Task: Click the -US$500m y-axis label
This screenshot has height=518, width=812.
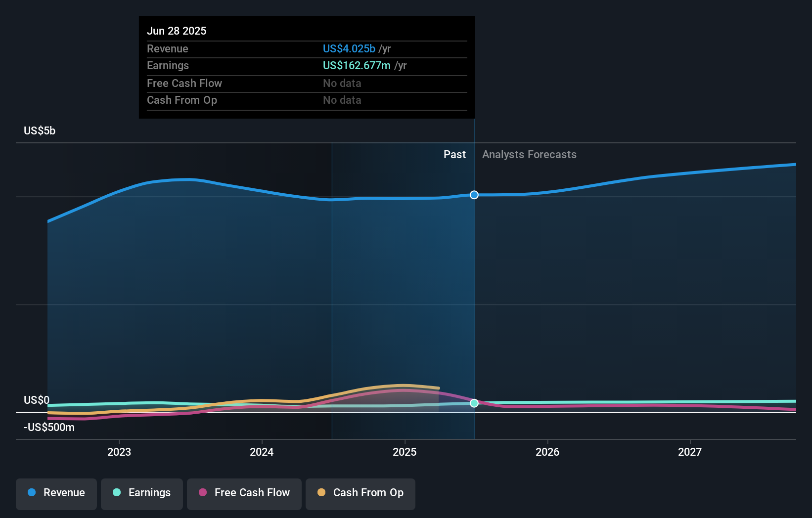Action: tap(49, 427)
